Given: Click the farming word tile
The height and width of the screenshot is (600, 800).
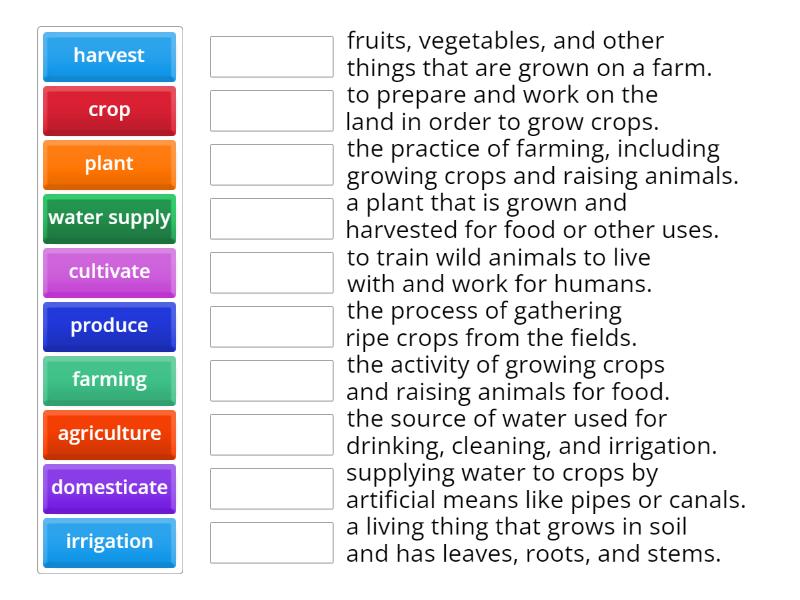Looking at the screenshot, I should click(109, 381).
